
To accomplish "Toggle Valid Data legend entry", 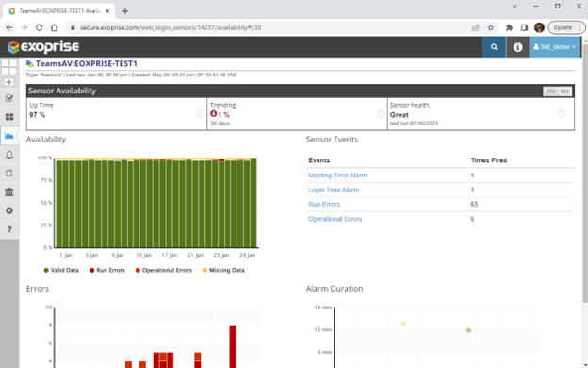I will (x=61, y=271).
